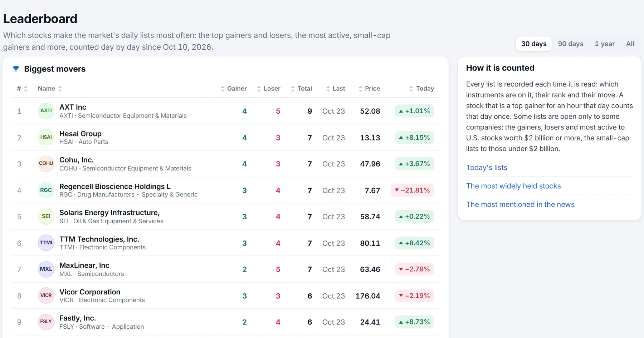Click the price value 47.96
The image size is (644, 338).
pos(370,164)
